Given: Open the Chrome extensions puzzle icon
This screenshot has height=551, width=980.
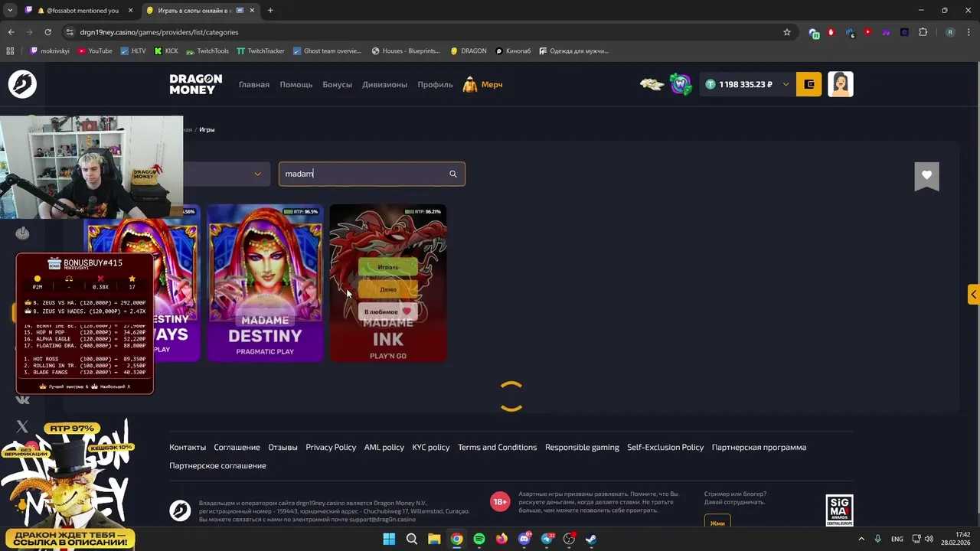Looking at the screenshot, I should coord(923,32).
